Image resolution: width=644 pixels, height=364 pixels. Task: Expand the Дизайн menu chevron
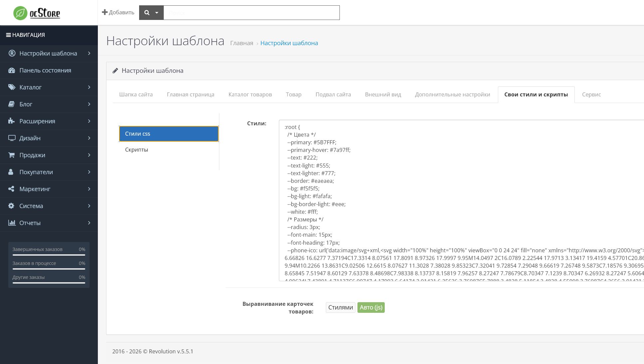[89, 138]
